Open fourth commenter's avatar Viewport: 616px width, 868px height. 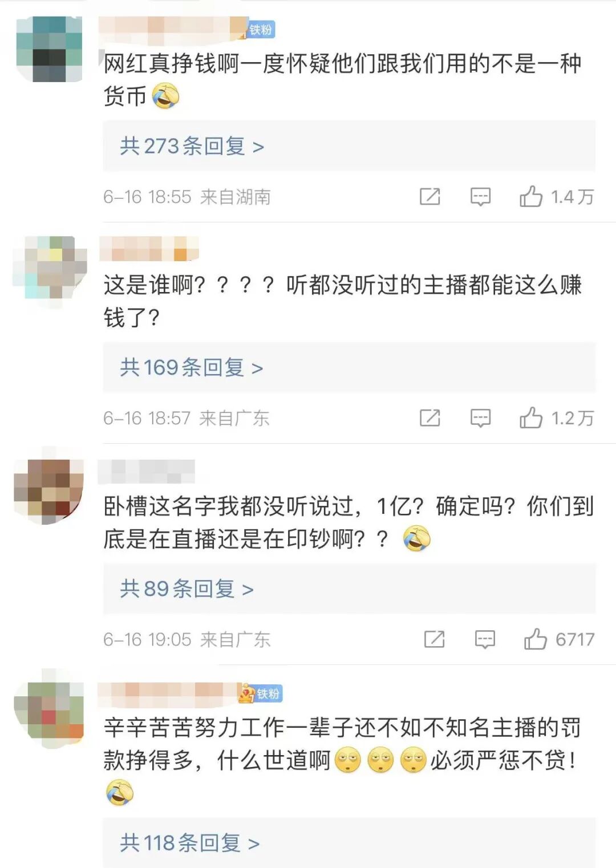[49, 711]
